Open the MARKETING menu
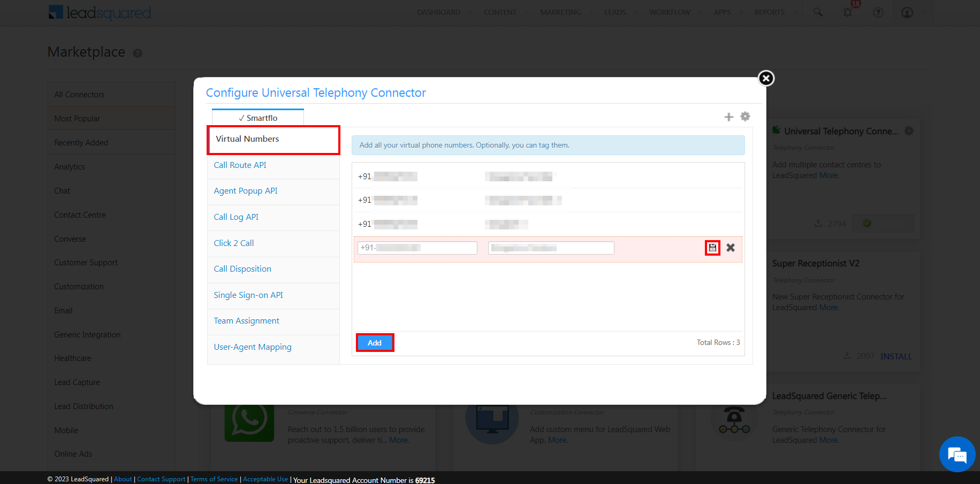Viewport: 980px width, 484px height. (x=560, y=12)
